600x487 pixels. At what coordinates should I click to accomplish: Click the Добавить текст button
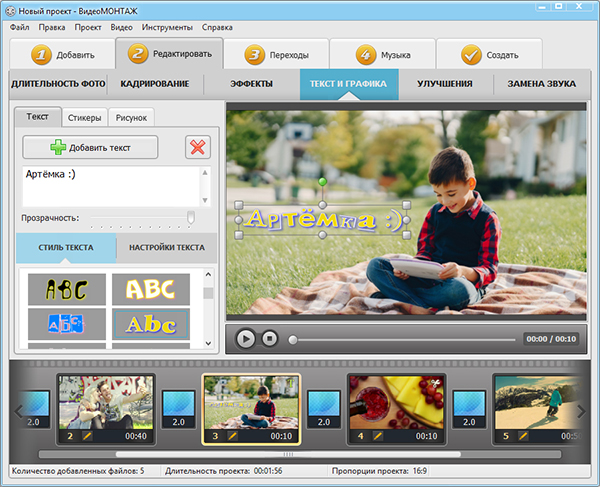(x=90, y=147)
